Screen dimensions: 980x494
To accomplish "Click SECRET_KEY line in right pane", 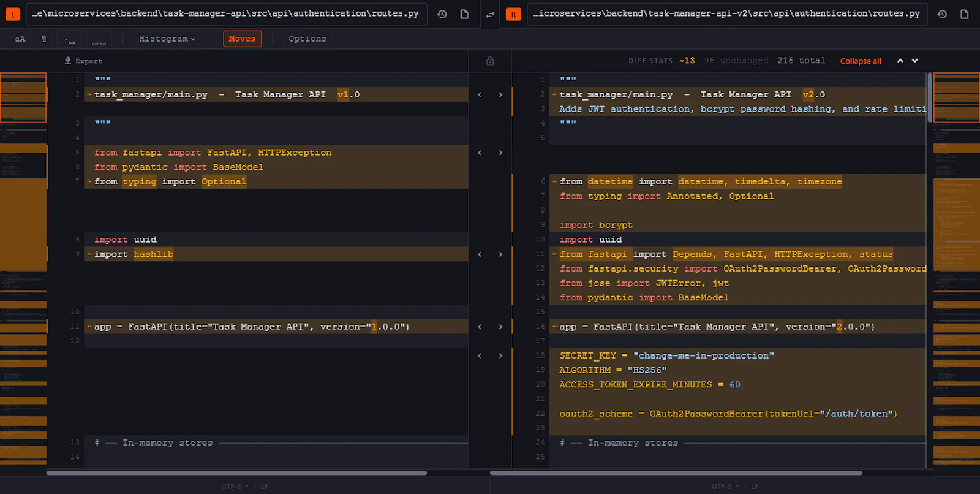I will pyautogui.click(x=737, y=355).
